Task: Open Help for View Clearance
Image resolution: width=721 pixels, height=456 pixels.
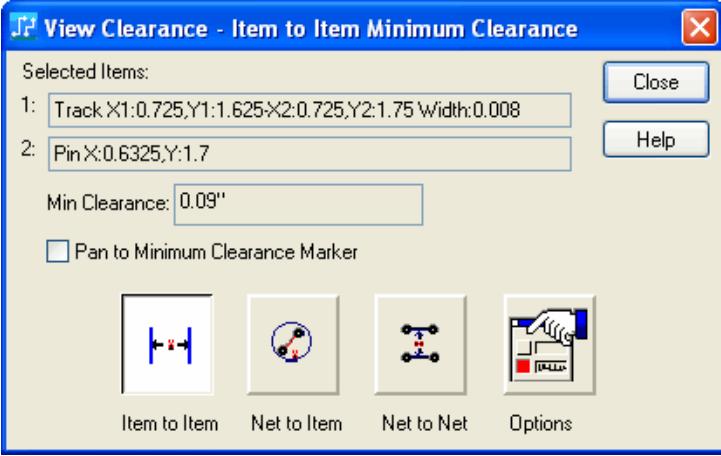Action: coord(643,139)
